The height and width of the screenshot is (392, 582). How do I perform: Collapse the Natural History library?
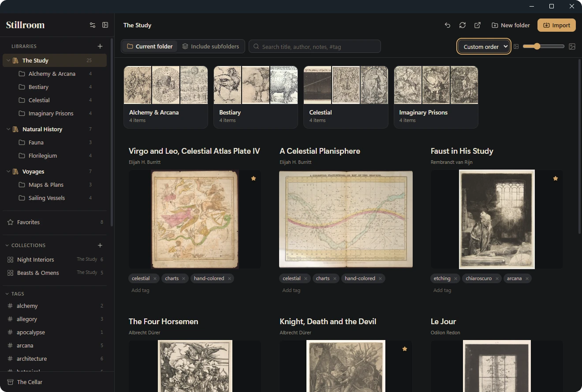click(8, 129)
